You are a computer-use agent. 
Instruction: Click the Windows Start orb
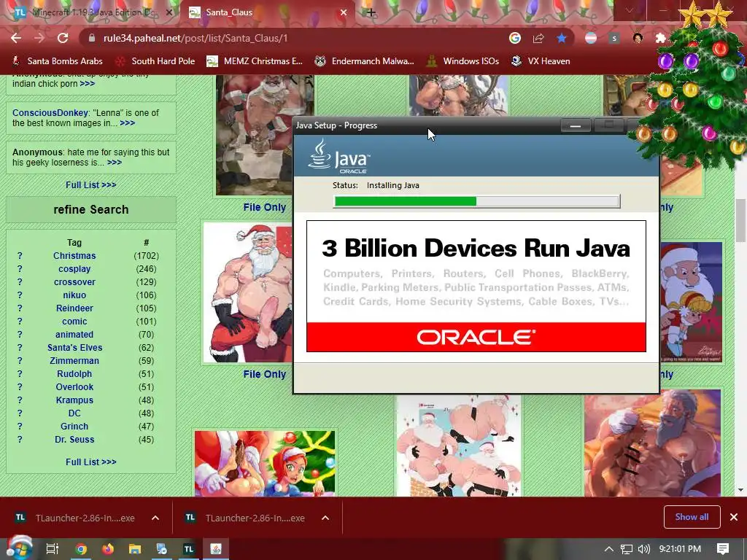pyautogui.click(x=20, y=548)
